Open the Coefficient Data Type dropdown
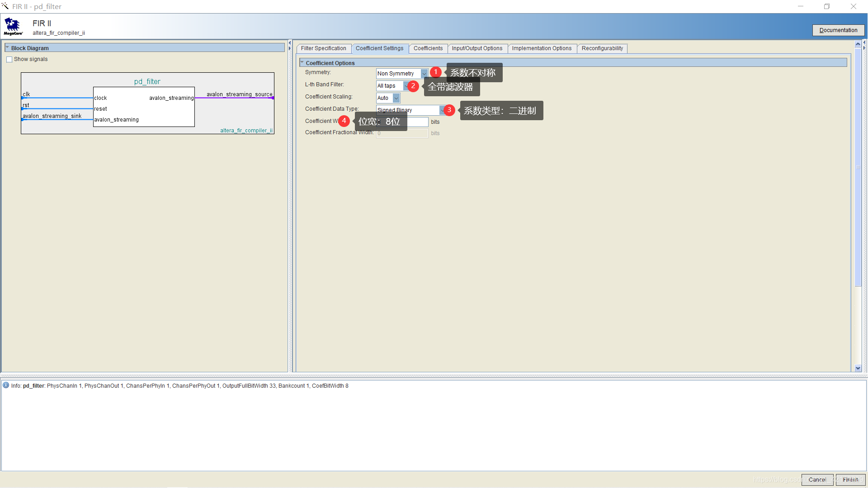Screen dimensions: 868x488 click(442, 110)
